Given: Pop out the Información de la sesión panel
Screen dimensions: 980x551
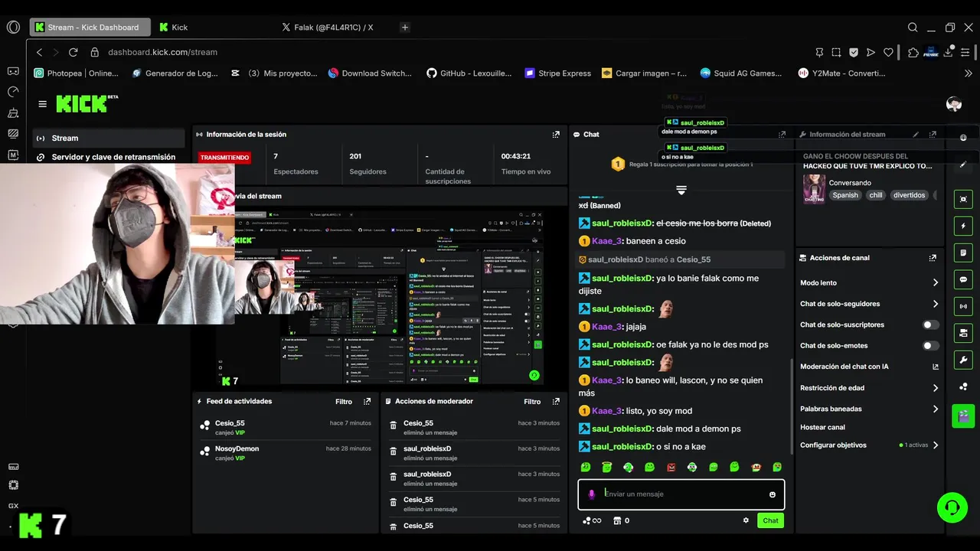Looking at the screenshot, I should [556, 135].
